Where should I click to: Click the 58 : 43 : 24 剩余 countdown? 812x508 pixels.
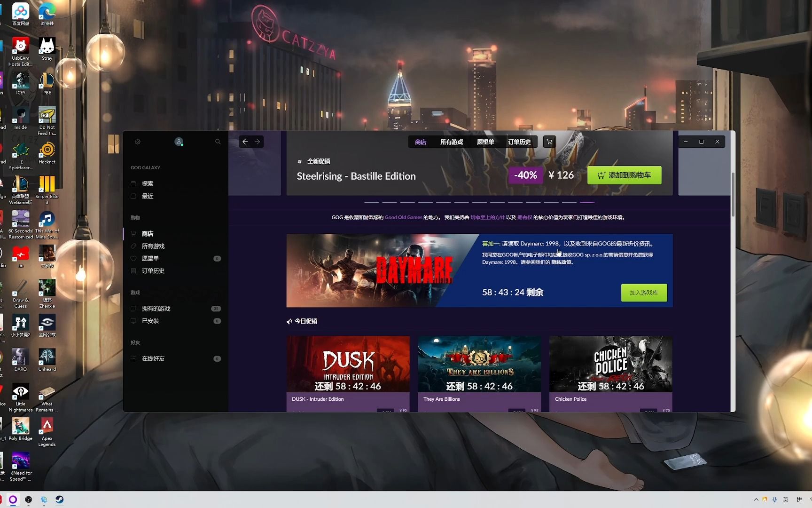click(513, 292)
